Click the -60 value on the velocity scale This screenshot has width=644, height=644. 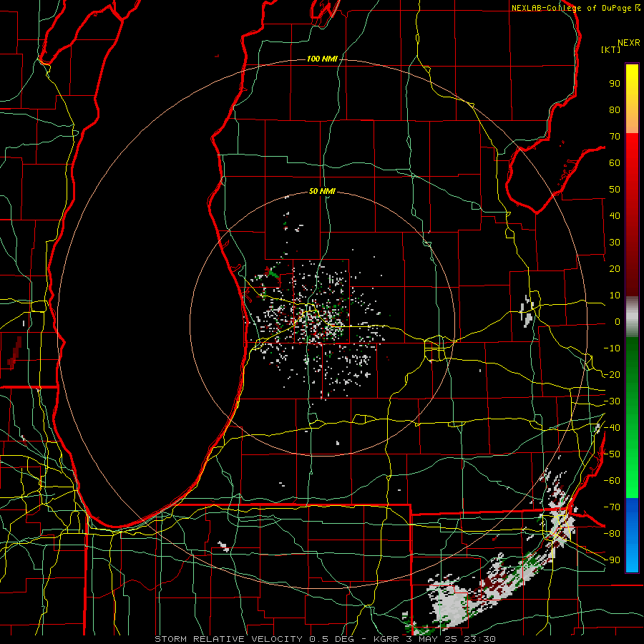click(612, 481)
